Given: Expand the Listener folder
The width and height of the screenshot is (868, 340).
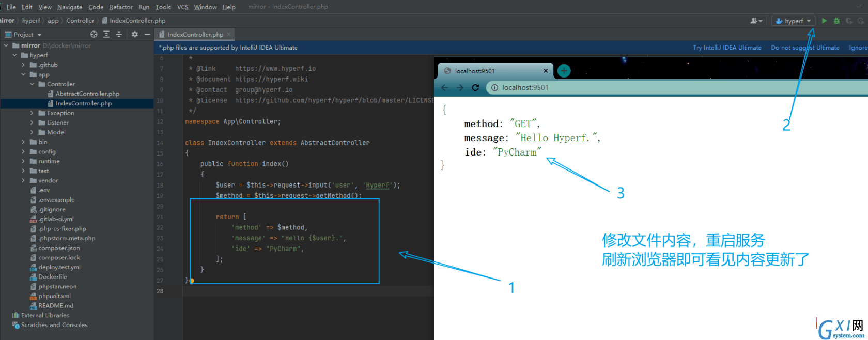Looking at the screenshot, I should pos(32,123).
